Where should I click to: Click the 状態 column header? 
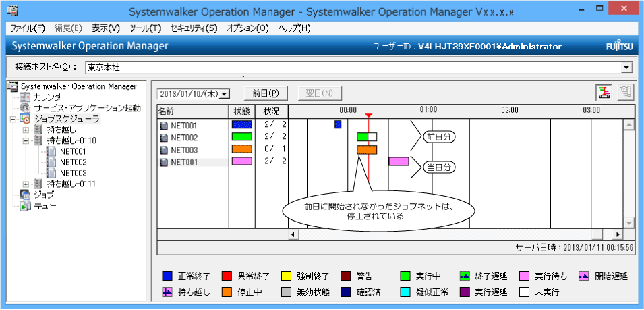click(242, 111)
